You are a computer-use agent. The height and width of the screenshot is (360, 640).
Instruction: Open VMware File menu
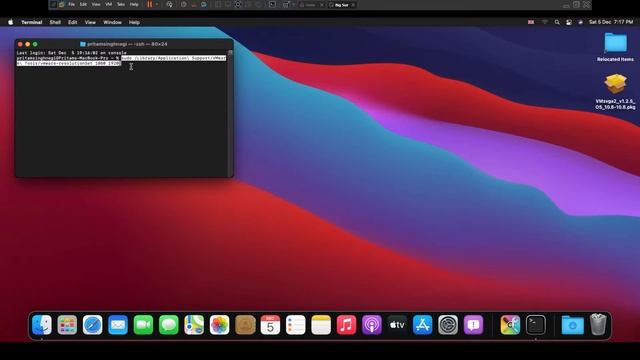[x=71, y=4]
